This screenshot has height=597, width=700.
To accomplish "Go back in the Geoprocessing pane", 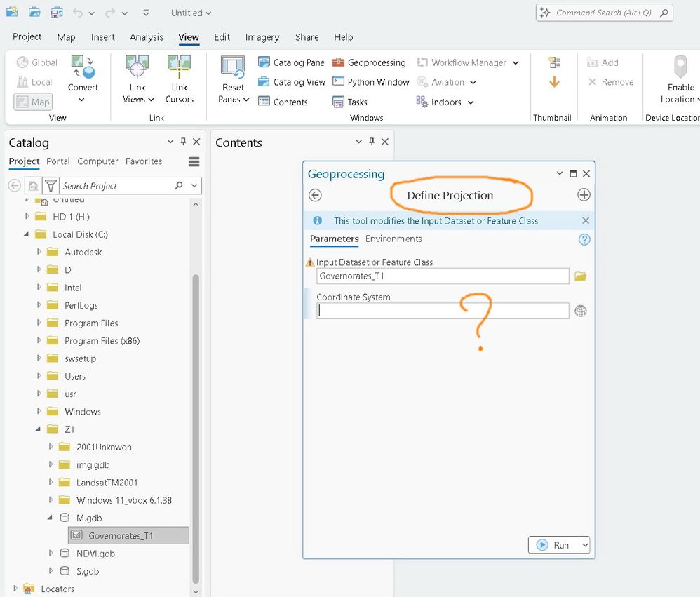I will coord(315,195).
